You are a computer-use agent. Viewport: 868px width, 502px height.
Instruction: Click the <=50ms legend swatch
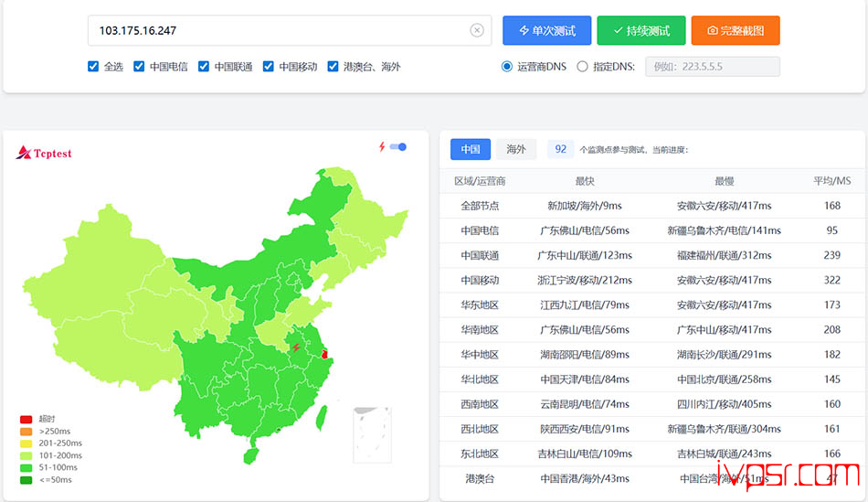click(x=26, y=480)
